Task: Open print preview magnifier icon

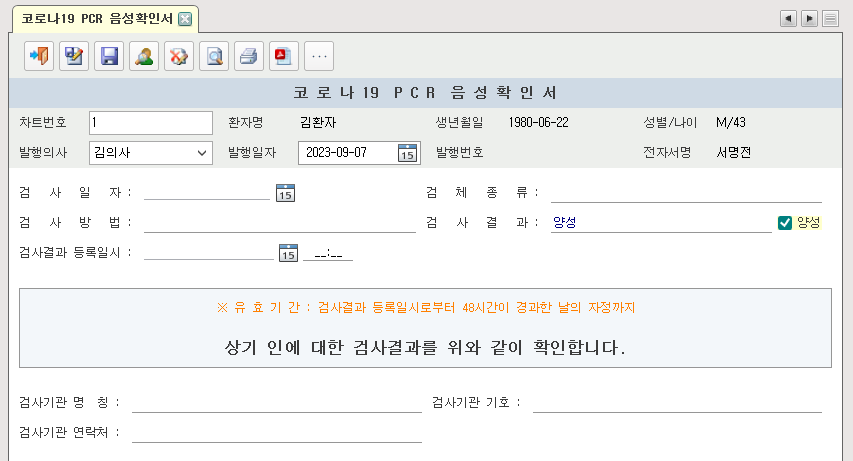Action: click(x=214, y=56)
